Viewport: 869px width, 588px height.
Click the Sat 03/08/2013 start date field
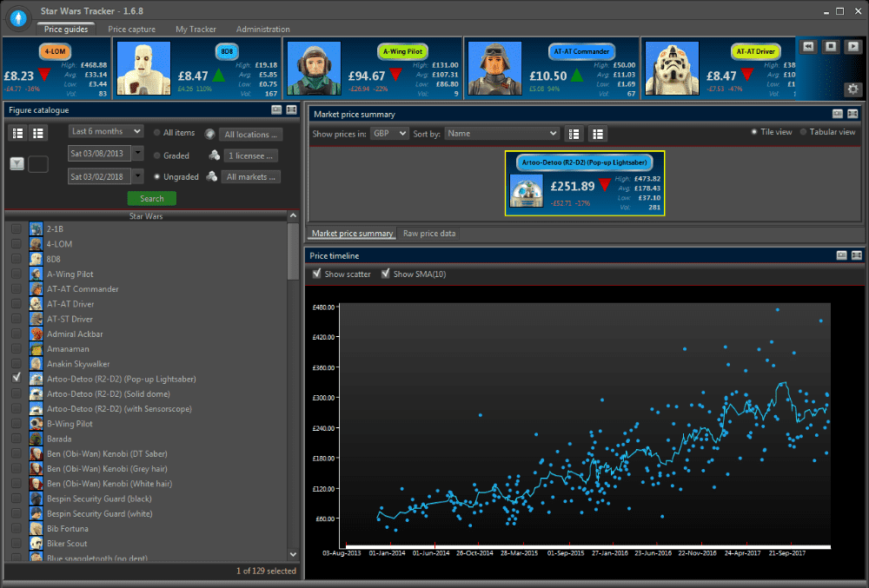tap(100, 154)
